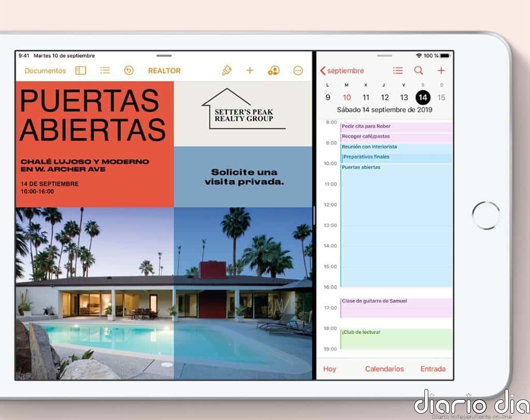This screenshot has height=420, width=530.
Task: Open the more options ellipsis icon
Action: [298, 70]
